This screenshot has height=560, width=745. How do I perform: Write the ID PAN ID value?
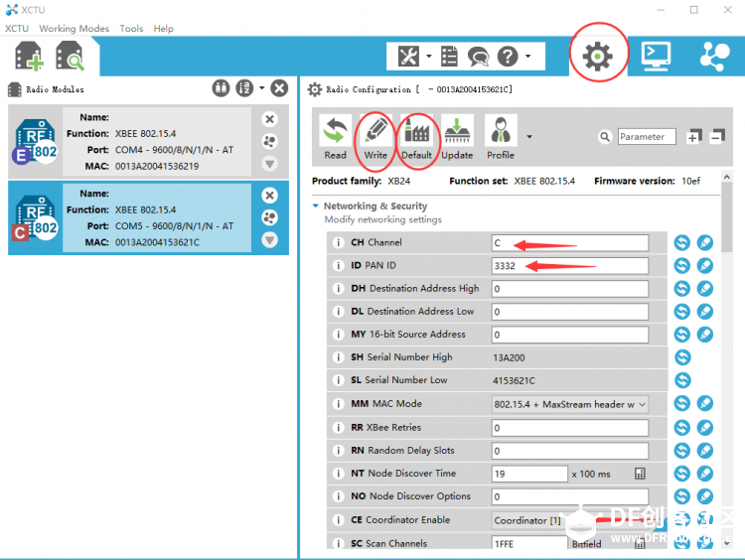(x=705, y=265)
